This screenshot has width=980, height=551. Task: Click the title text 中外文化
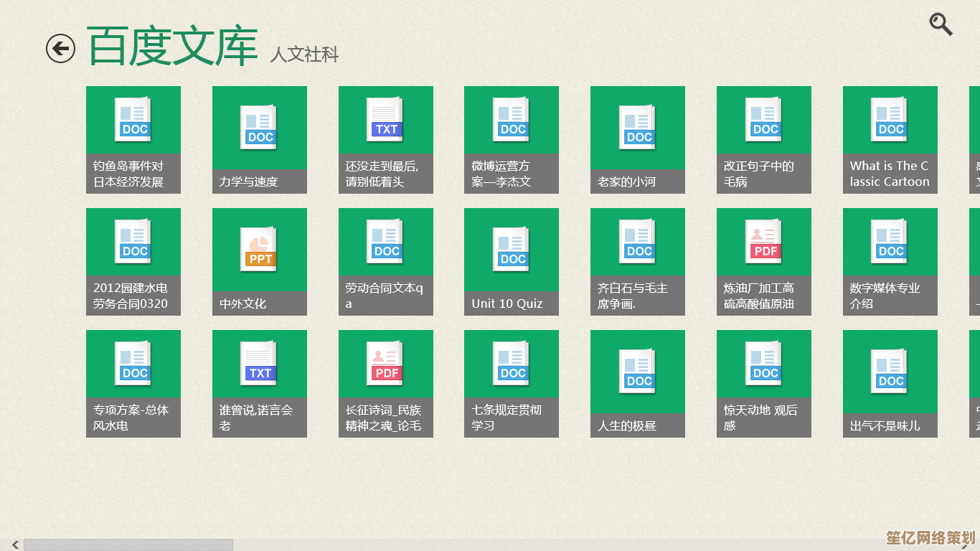(x=242, y=303)
